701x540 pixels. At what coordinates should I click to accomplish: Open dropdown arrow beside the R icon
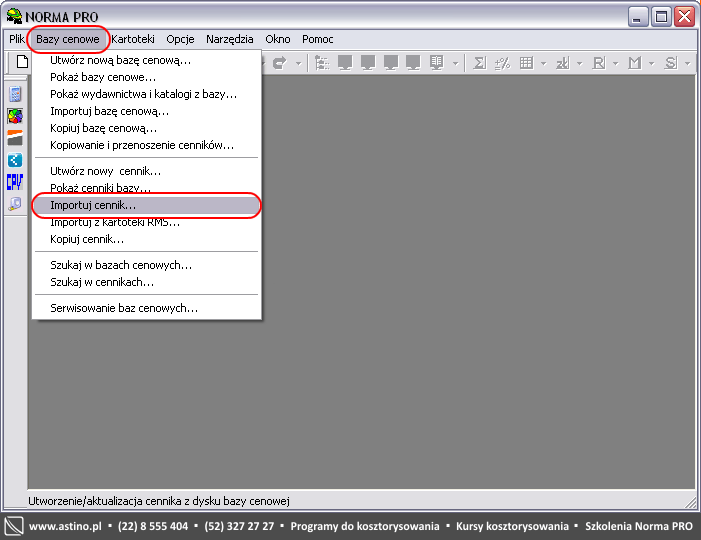[616, 63]
